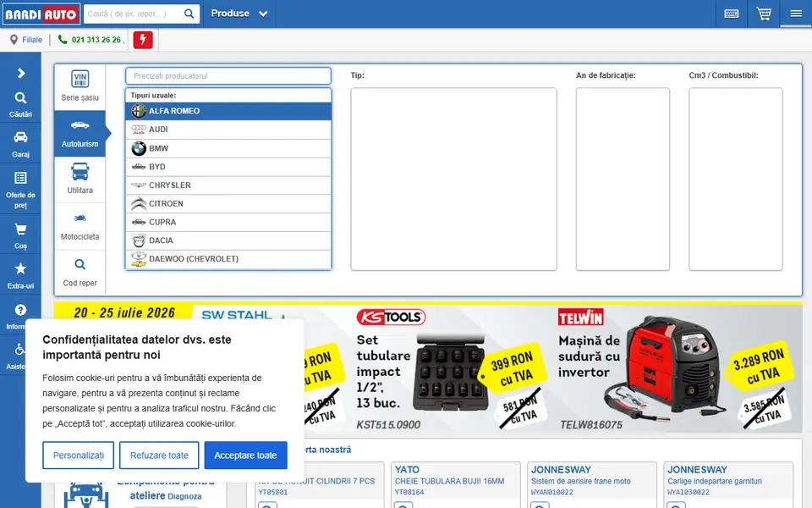The height and width of the screenshot is (508, 812).
Task: Click the An de fabricație list box
Action: (x=623, y=179)
